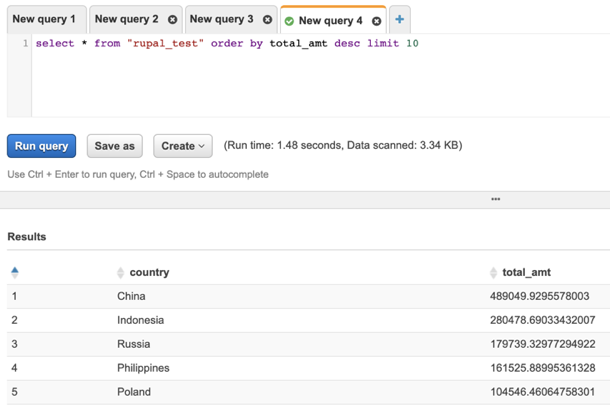This screenshot has height=409, width=610.
Task: Select the Indonesia cell
Action: pyautogui.click(x=140, y=320)
